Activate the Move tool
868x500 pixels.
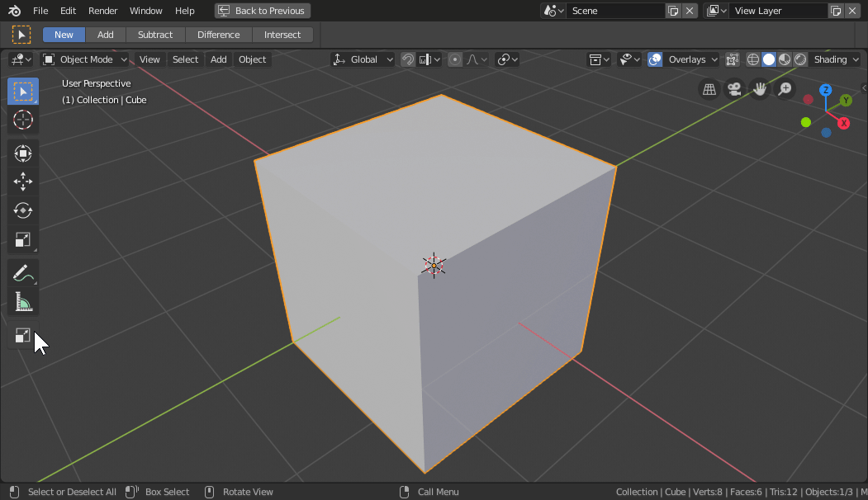pos(23,182)
